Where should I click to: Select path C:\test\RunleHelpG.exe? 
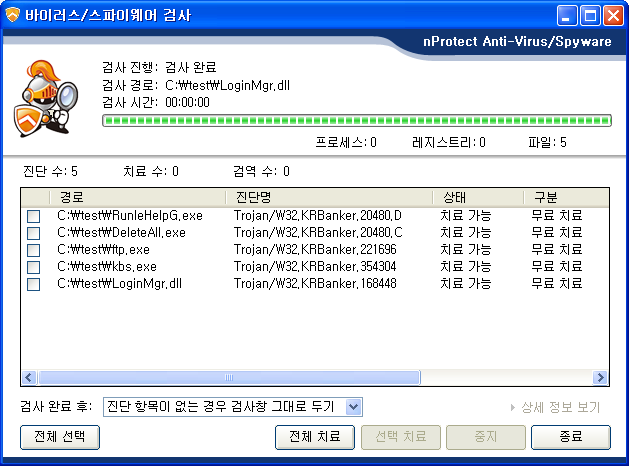coord(130,216)
